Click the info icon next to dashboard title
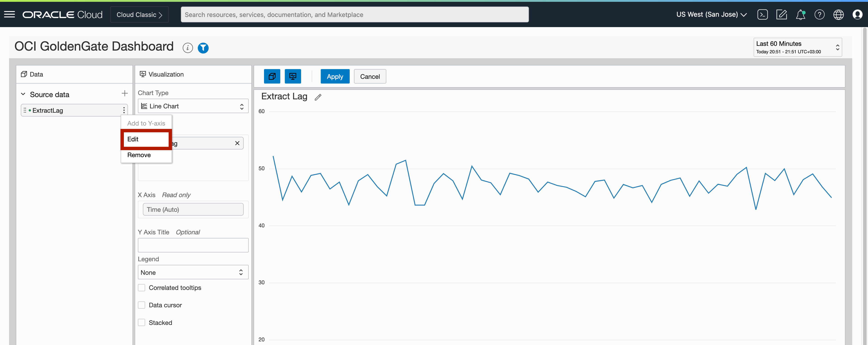 click(x=187, y=48)
